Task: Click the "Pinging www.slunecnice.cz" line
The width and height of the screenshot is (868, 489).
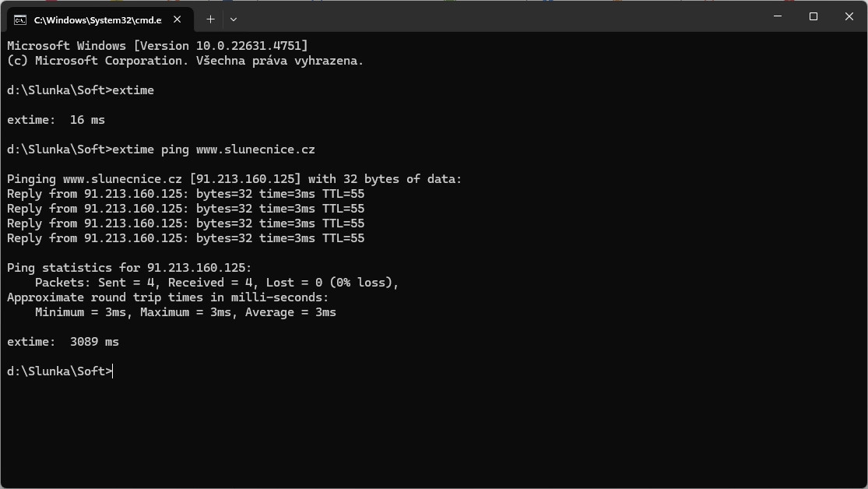Action: coord(234,179)
